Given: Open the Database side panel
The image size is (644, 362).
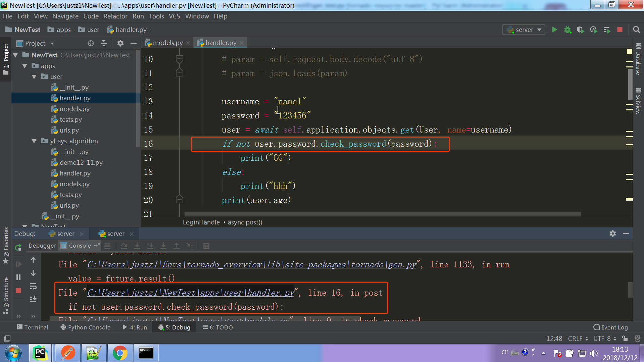Looking at the screenshot, I should pyautogui.click(x=638, y=59).
